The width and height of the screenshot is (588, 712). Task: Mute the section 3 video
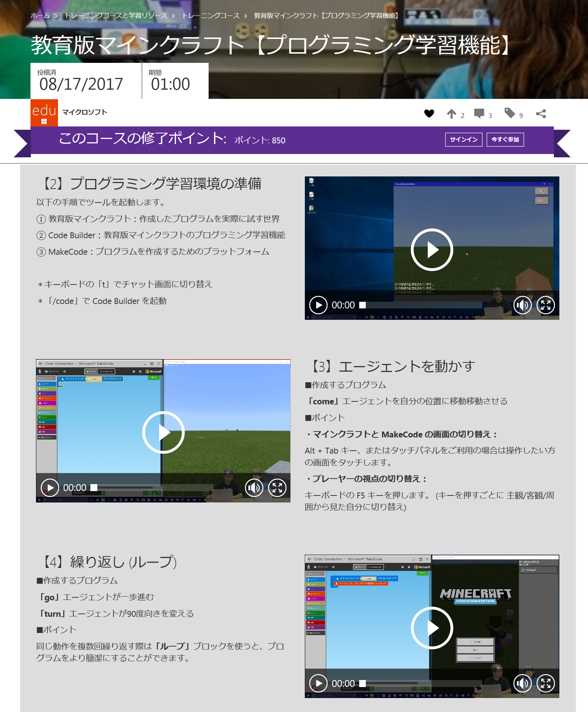coord(254,488)
